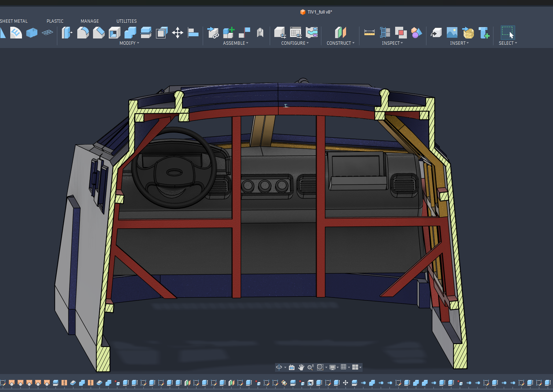The image size is (553, 392).
Task: Activate the window Select tool icon
Action: click(x=508, y=33)
